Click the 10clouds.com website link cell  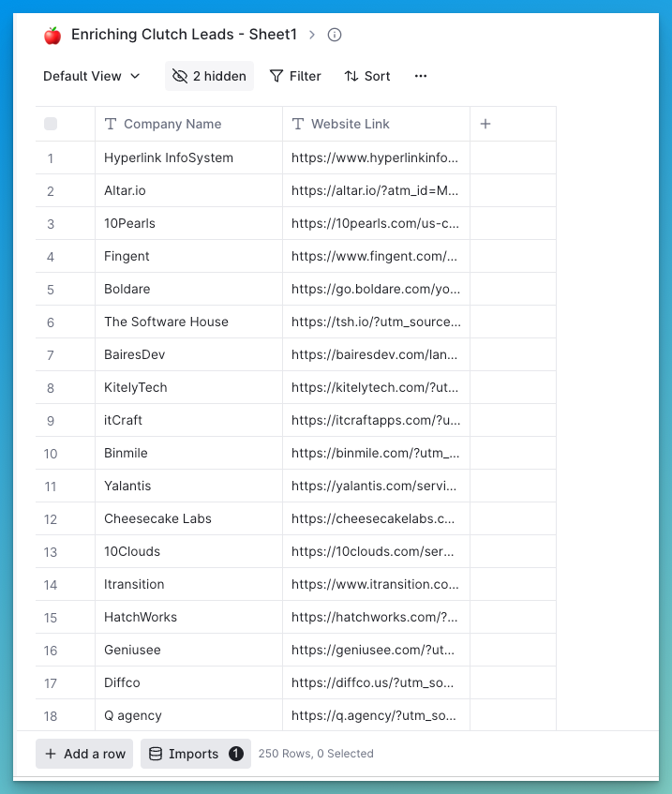[376, 551]
